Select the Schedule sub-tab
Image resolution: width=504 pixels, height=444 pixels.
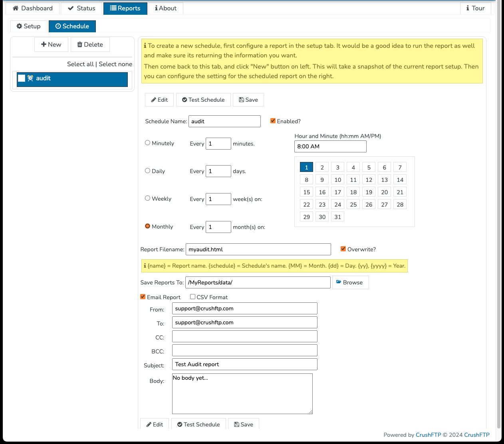pos(72,26)
